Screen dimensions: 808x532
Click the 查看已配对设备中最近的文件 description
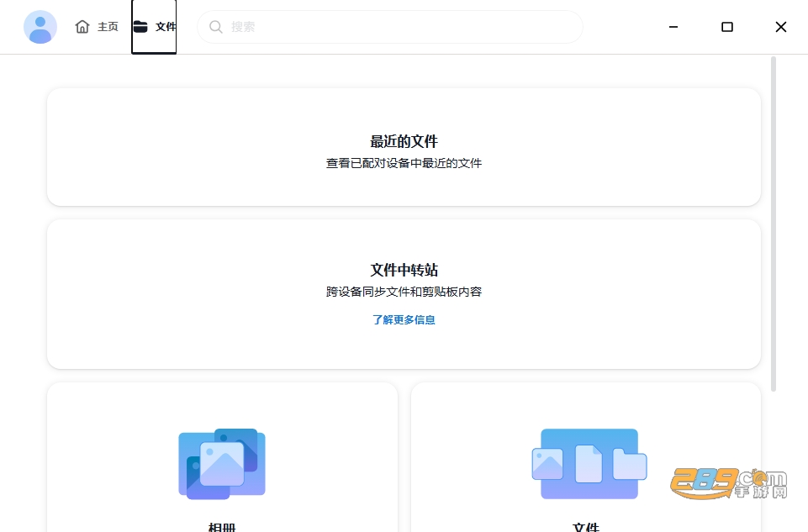click(x=404, y=163)
